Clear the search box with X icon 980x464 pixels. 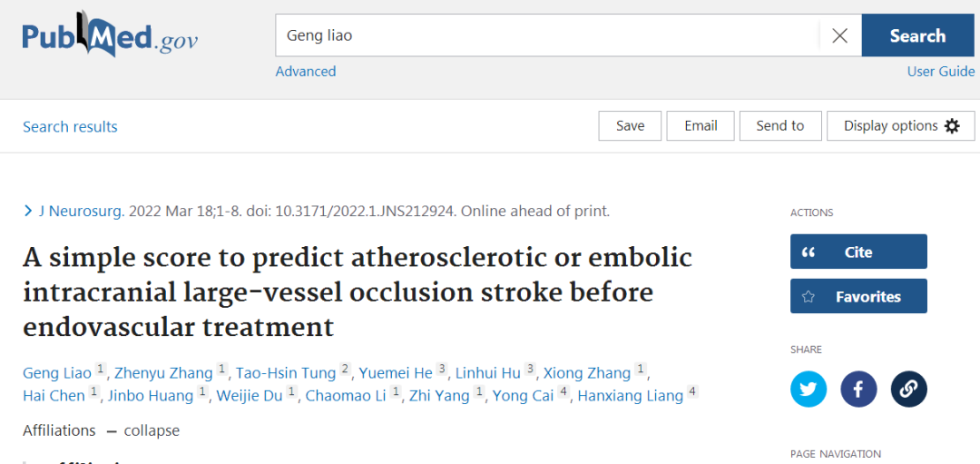[x=839, y=36]
